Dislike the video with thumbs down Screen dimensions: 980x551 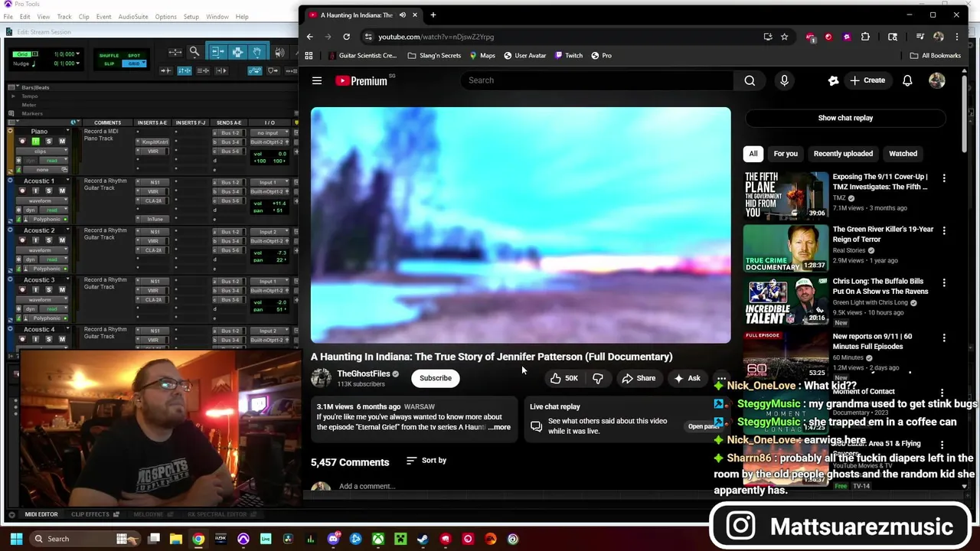coord(598,378)
